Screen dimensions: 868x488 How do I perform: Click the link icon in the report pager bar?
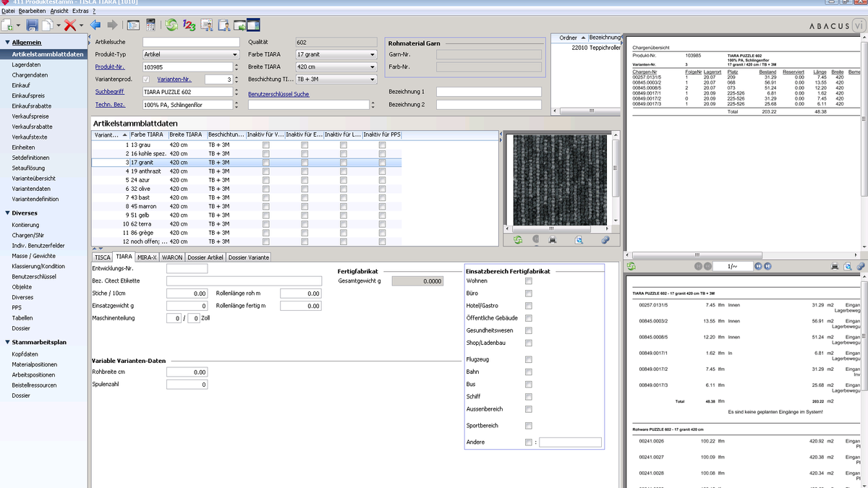pos(860,266)
